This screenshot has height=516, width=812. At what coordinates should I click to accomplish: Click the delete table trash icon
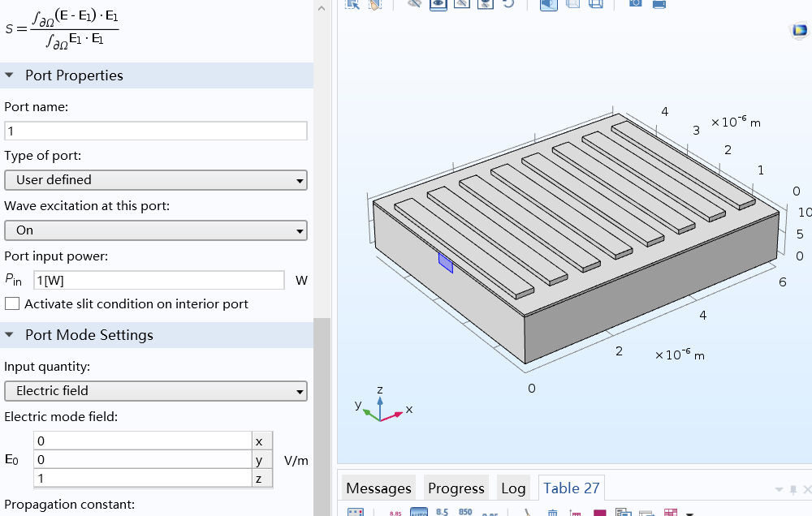tap(552, 513)
